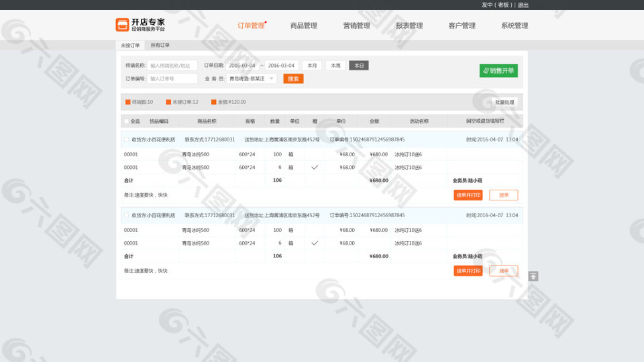Click the orange 搜索 button
Viewport: 644px width, 362px height.
click(293, 79)
